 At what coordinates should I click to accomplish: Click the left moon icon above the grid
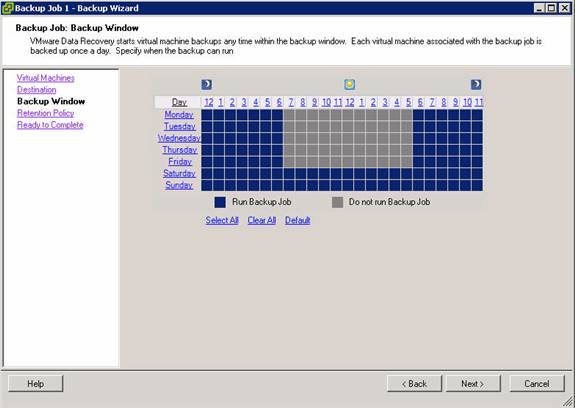pyautogui.click(x=206, y=85)
